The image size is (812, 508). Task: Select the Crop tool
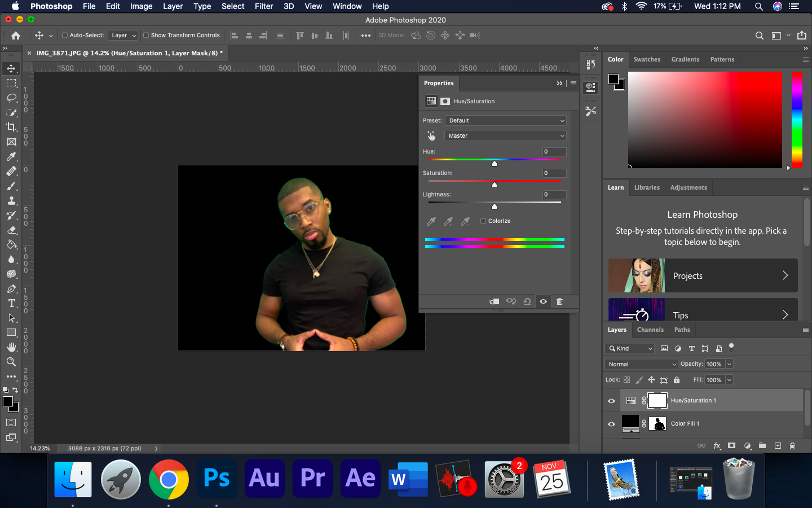[x=11, y=127]
